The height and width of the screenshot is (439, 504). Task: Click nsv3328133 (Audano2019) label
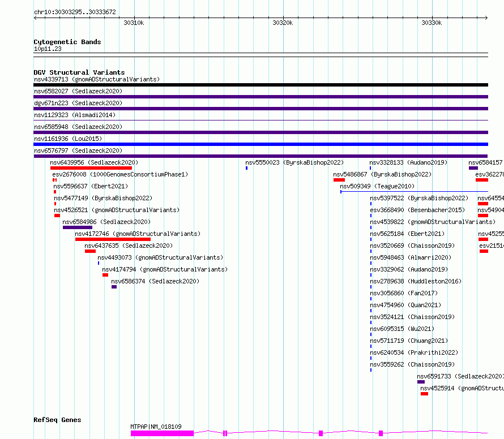point(408,162)
